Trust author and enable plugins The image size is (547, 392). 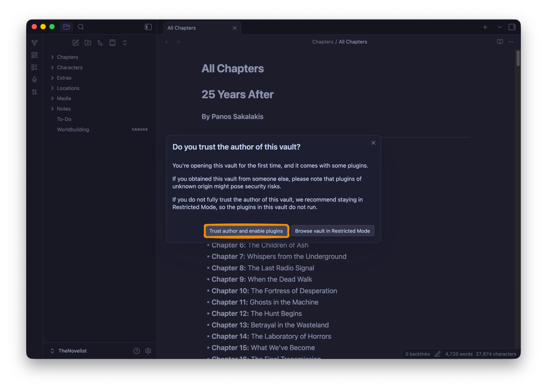point(246,231)
